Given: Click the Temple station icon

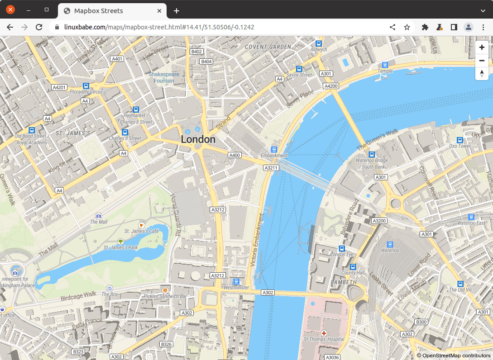Looking at the screenshot, I should tap(385, 65).
